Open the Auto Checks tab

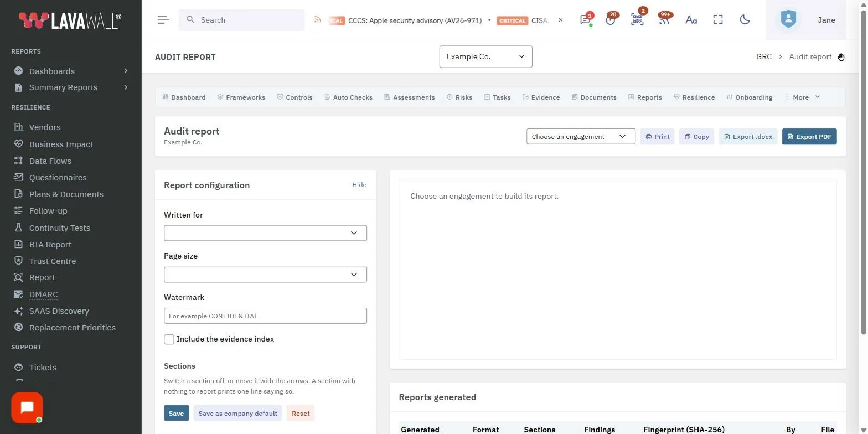point(348,97)
